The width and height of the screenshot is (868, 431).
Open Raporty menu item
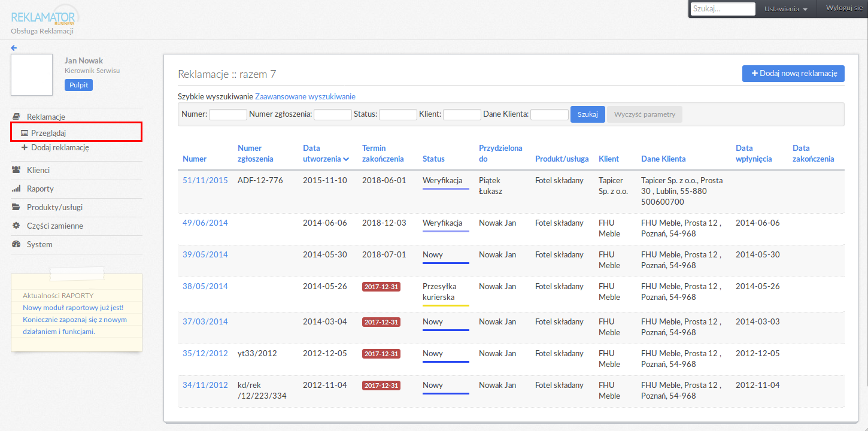(40, 189)
